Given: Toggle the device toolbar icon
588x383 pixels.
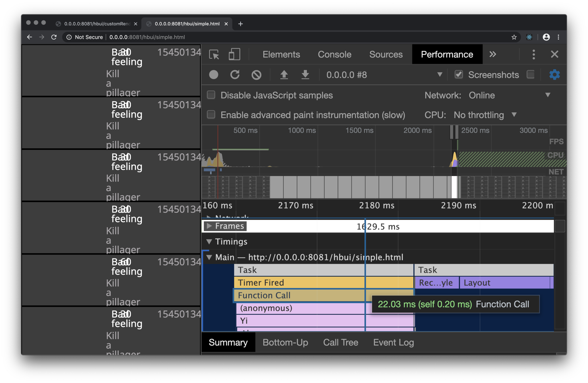Looking at the screenshot, I should pyautogui.click(x=234, y=54).
